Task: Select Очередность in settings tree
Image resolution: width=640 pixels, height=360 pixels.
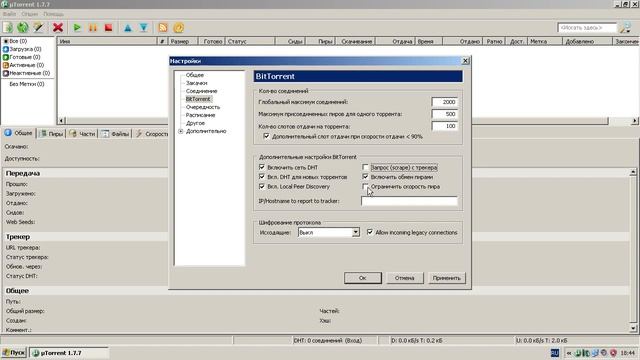Action: pos(203,107)
